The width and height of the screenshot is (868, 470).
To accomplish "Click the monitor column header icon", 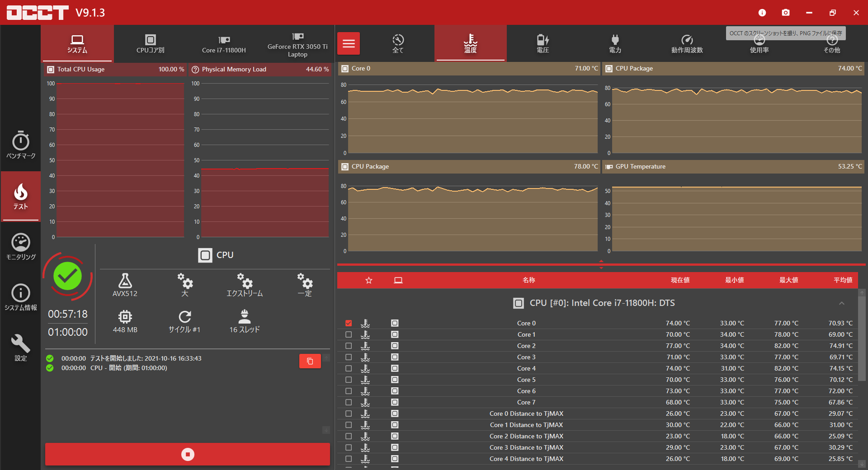I will (x=398, y=280).
